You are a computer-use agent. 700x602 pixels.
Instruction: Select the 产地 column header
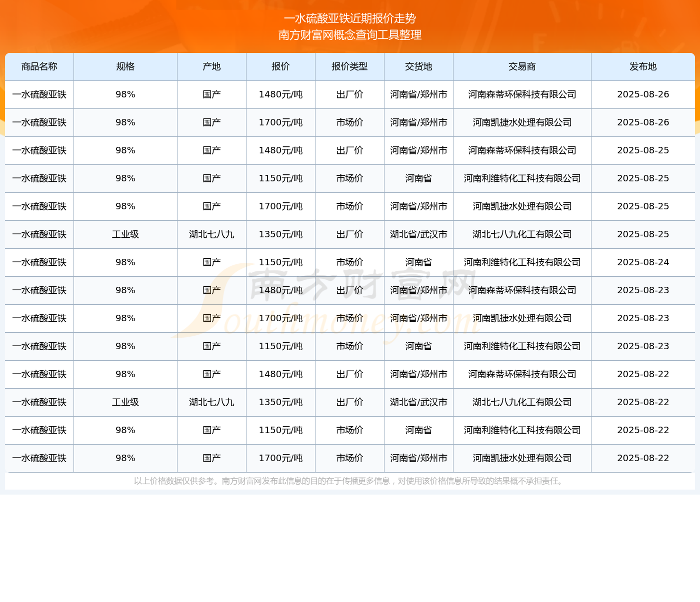[211, 66]
